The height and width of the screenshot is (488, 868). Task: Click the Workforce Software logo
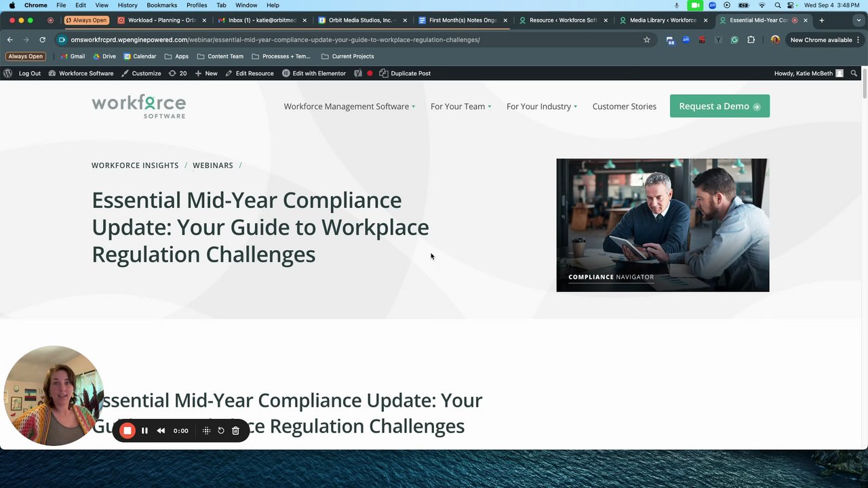tap(139, 106)
